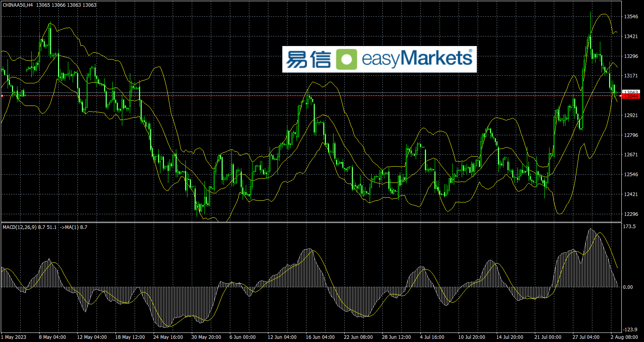Click the 8 May 04:00 time label
Viewport: 644px width, 342px height.
pyautogui.click(x=52, y=337)
